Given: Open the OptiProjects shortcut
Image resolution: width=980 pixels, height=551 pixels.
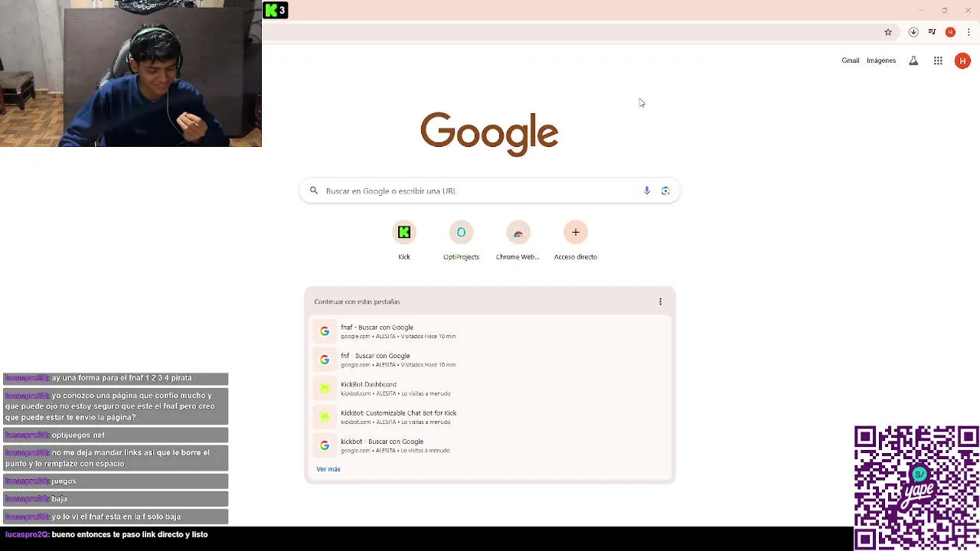Looking at the screenshot, I should pyautogui.click(x=461, y=240).
